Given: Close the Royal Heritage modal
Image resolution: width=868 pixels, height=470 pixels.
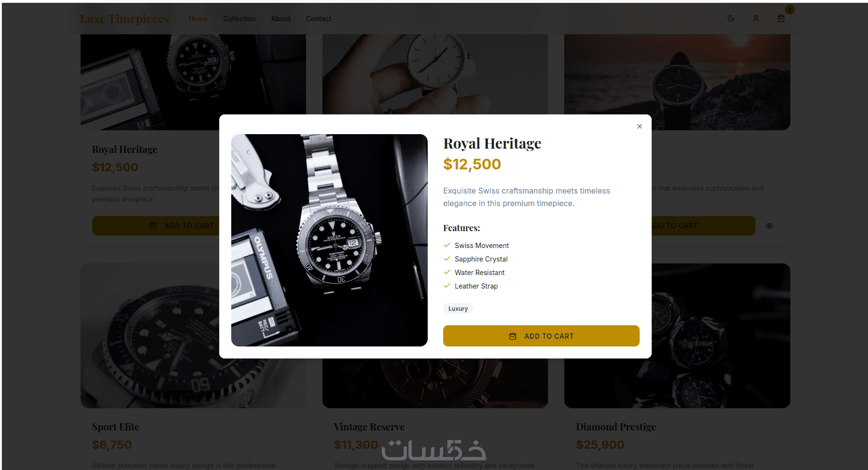Looking at the screenshot, I should point(640,126).
